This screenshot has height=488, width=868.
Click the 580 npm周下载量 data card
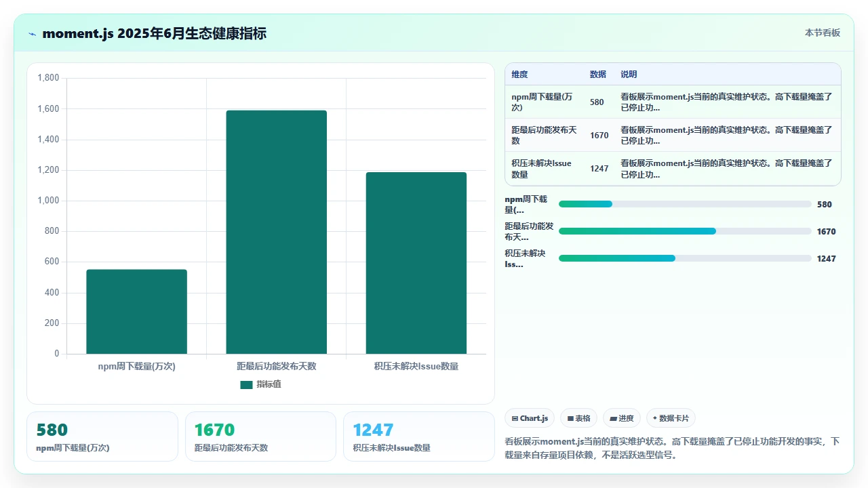[x=102, y=436]
